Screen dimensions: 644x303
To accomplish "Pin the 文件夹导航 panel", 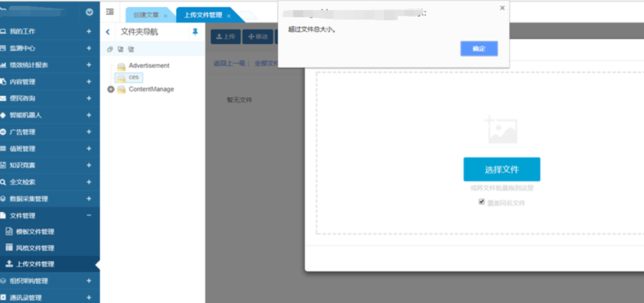I will pyautogui.click(x=195, y=32).
